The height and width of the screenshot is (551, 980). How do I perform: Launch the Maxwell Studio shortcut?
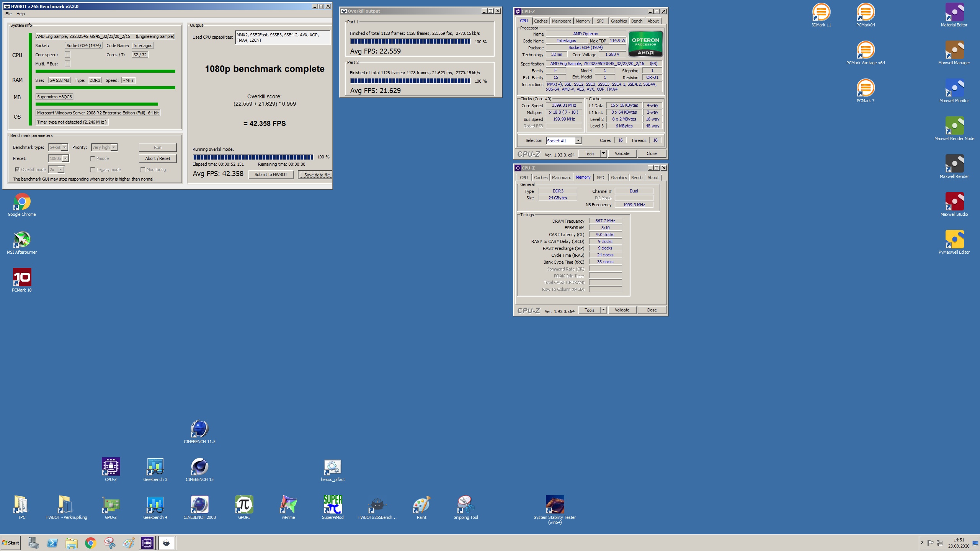click(954, 205)
